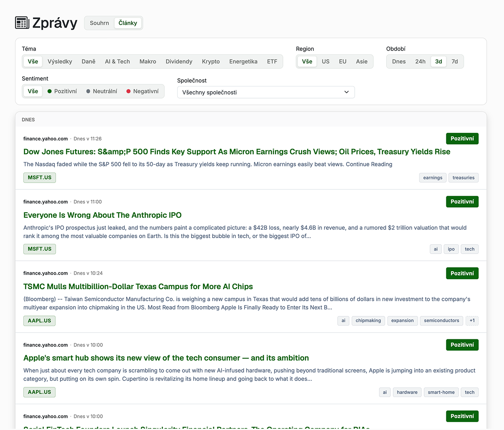Click the newspaper icon beside Zprávy

point(22,23)
